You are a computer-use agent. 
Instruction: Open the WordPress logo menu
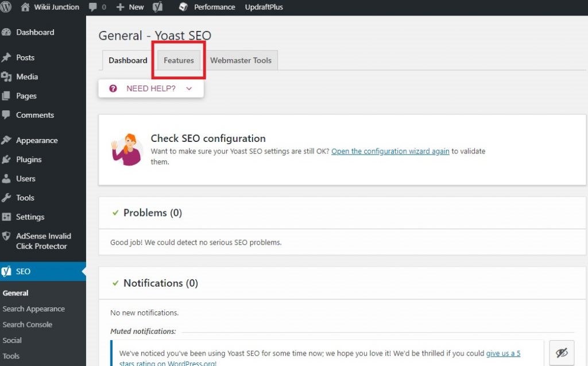(x=6, y=7)
